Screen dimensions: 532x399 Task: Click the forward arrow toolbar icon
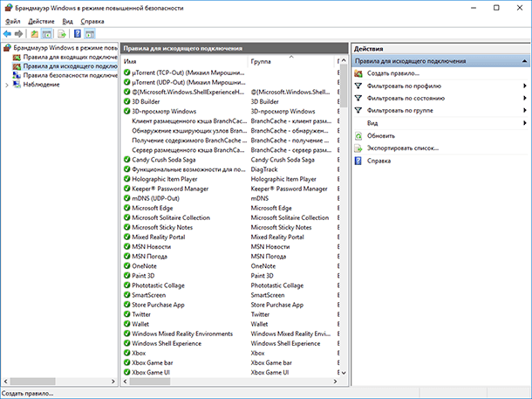coord(19,34)
